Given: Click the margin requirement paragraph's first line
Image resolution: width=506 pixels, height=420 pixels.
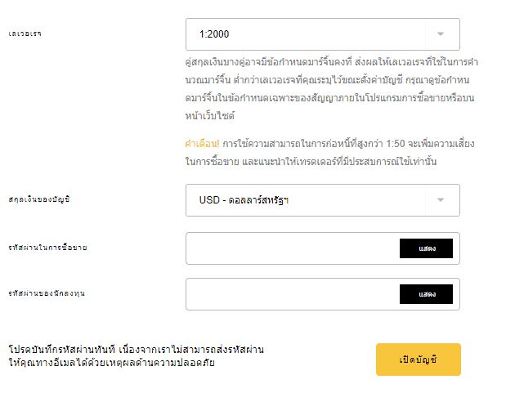Looking at the screenshot, I should click(x=332, y=61).
